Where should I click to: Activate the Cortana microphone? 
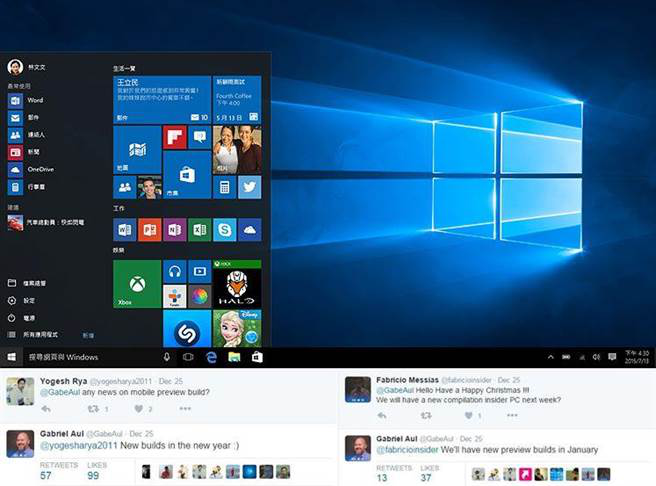(x=167, y=357)
